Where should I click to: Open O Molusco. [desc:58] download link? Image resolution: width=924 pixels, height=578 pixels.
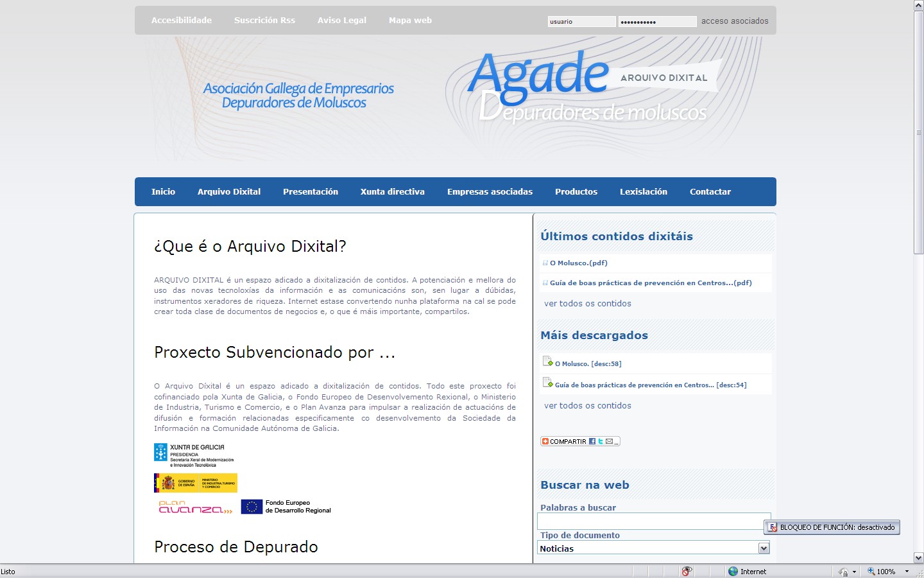(x=588, y=363)
